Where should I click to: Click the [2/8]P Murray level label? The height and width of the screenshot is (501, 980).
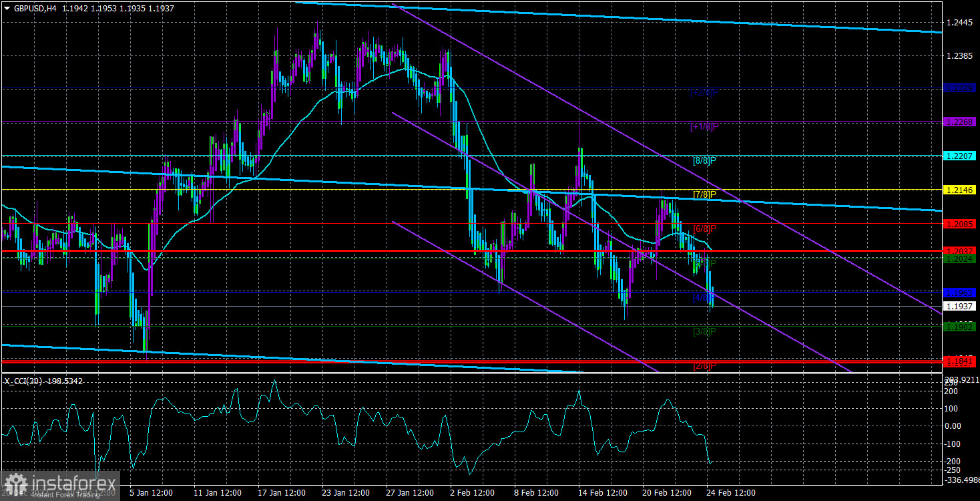pos(704,366)
